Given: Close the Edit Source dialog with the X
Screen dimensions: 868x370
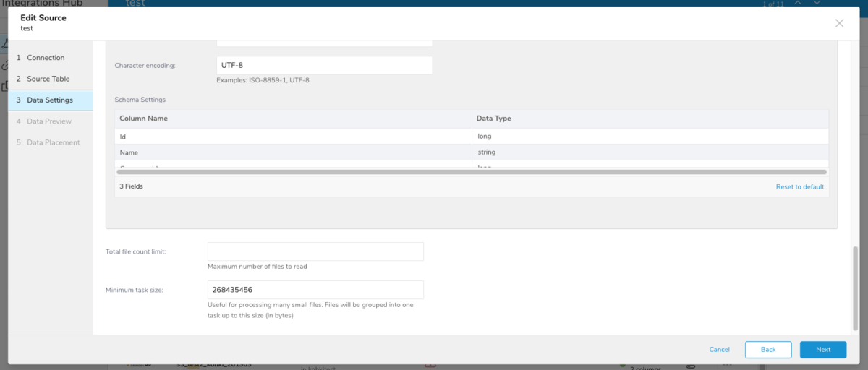Looking at the screenshot, I should [839, 23].
